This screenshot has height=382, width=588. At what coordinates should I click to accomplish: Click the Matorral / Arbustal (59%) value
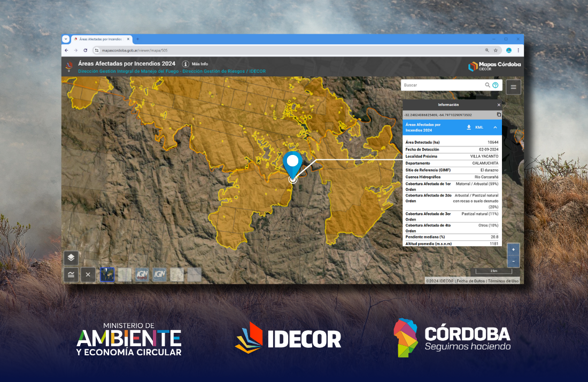click(477, 184)
